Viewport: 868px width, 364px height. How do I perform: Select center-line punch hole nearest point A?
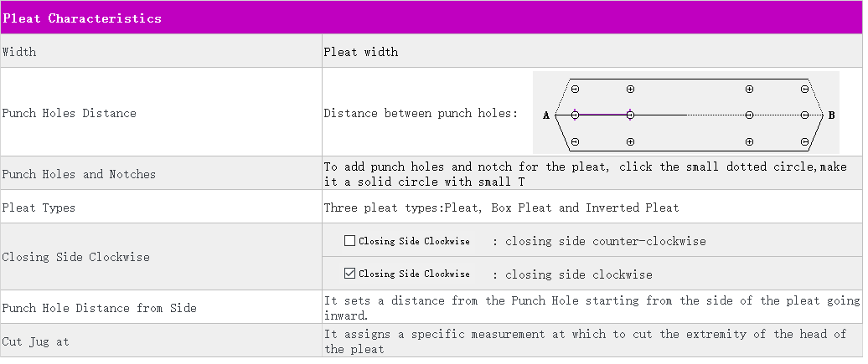575,115
